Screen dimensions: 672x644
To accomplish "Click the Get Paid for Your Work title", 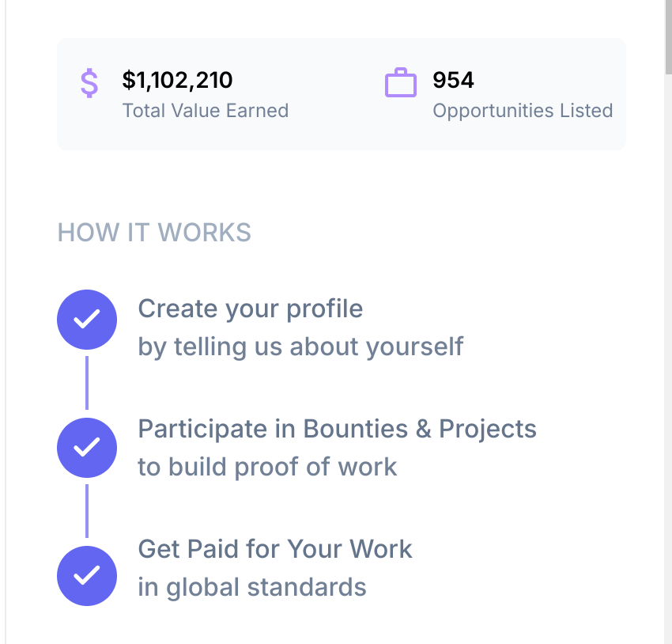I will tap(275, 549).
